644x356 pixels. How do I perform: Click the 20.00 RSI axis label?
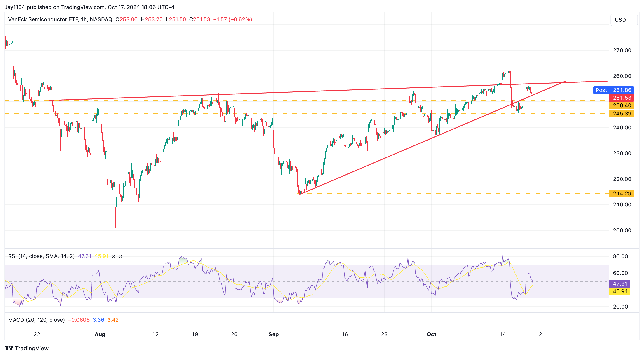[620, 307]
